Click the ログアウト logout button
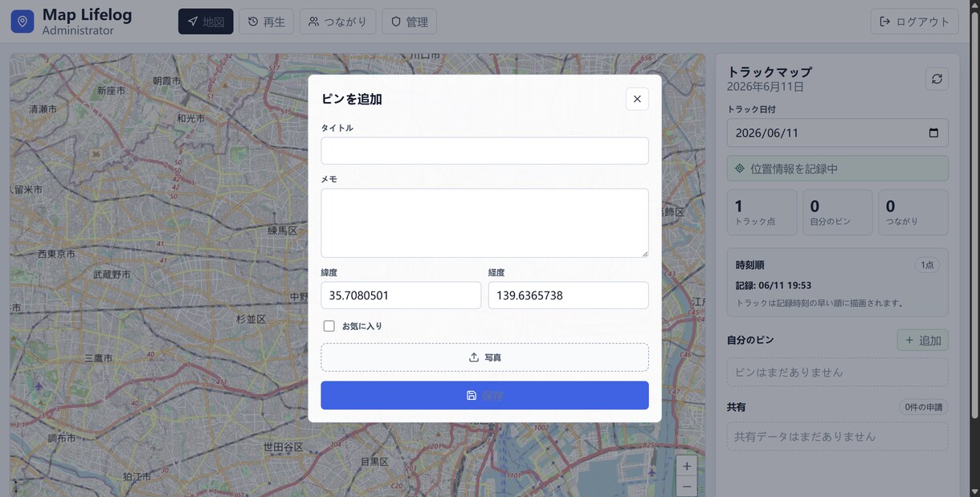980x497 pixels. coord(914,22)
